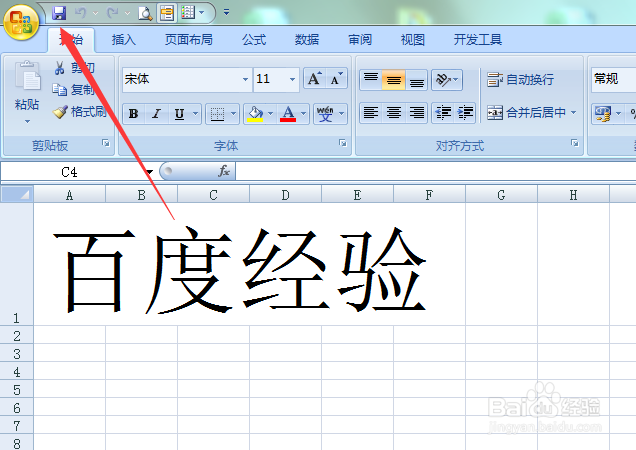
Task: Open the 剪贴板 dialog launcher
Action: (x=106, y=143)
